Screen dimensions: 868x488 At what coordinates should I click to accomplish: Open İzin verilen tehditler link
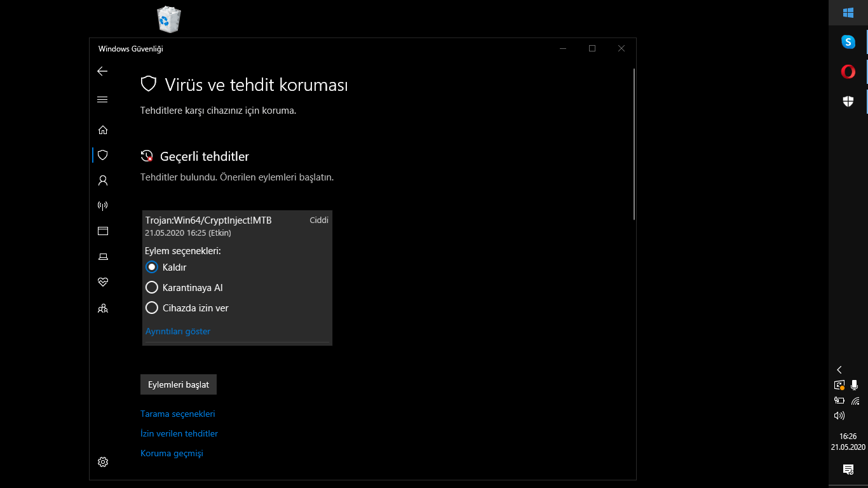click(x=179, y=433)
